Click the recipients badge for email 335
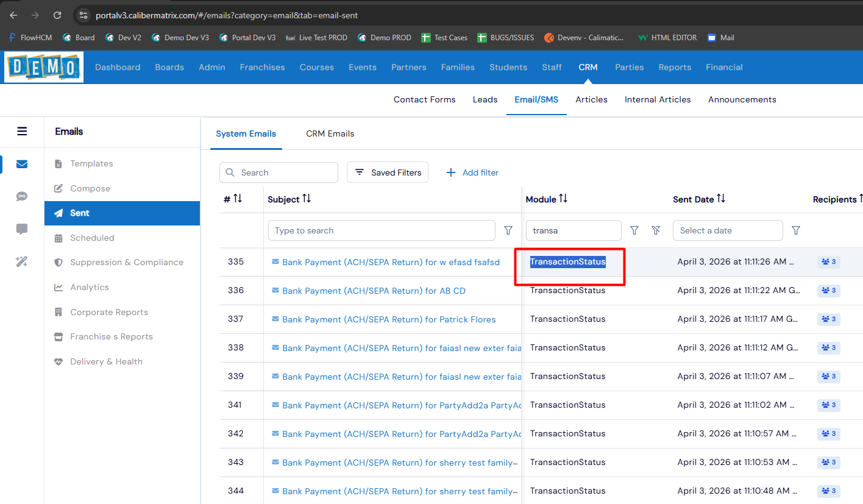Viewport: 863px width, 504px height. (x=828, y=262)
